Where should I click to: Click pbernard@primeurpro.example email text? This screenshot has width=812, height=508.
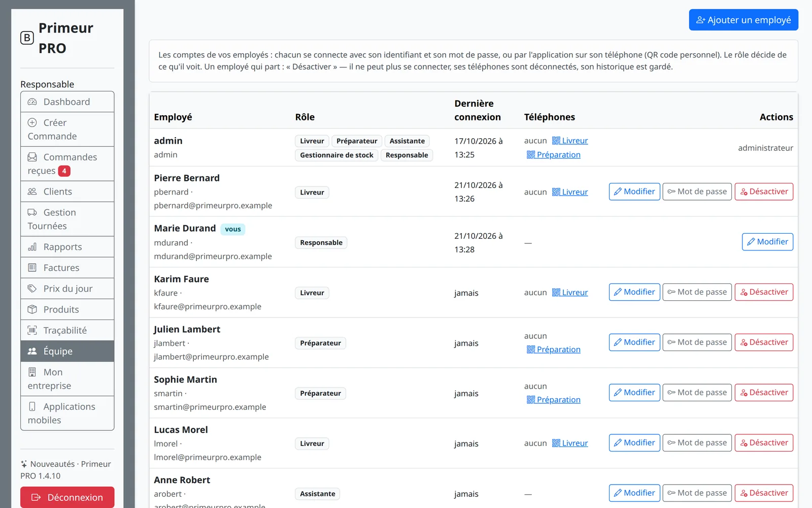tap(213, 205)
